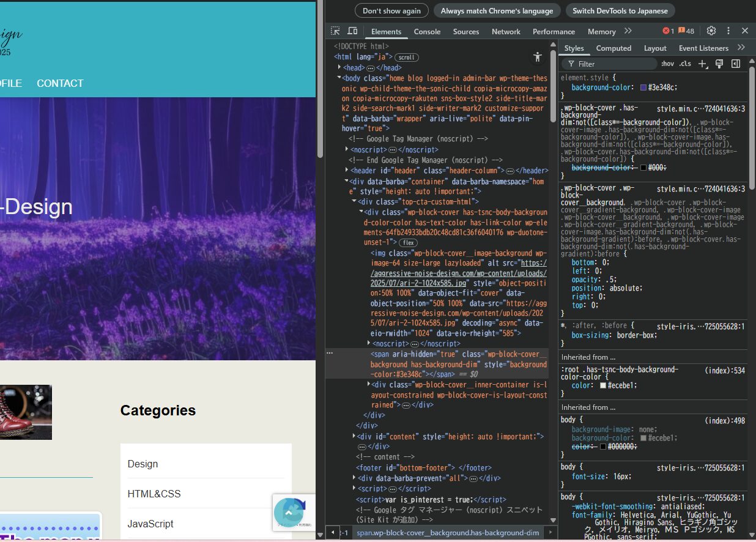Open DevTools settings gear
Viewport: 756px width, 542px height.
point(711,31)
